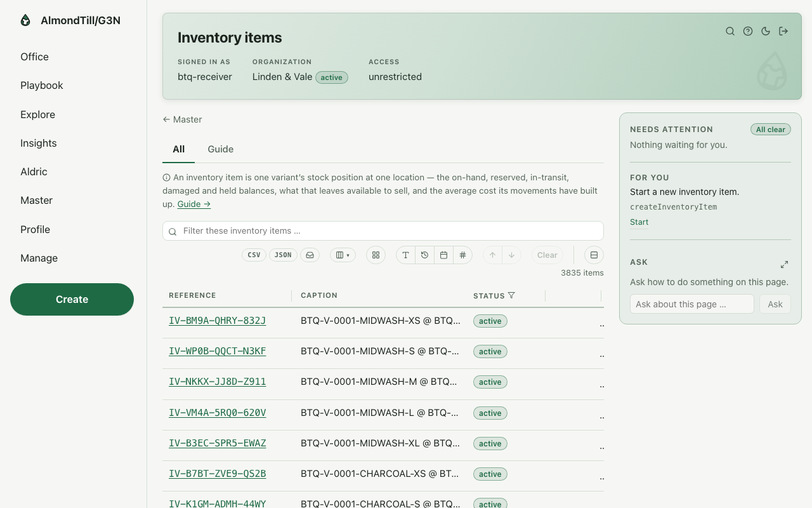This screenshot has height=508, width=812.
Task: Open inventory item IV-BM9A-QHRY-832J
Action: click(x=218, y=321)
